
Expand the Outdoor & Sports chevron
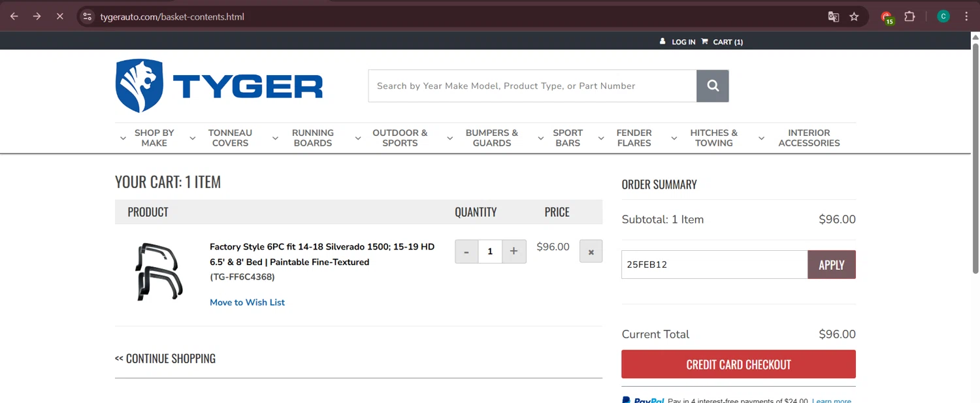[357, 138]
